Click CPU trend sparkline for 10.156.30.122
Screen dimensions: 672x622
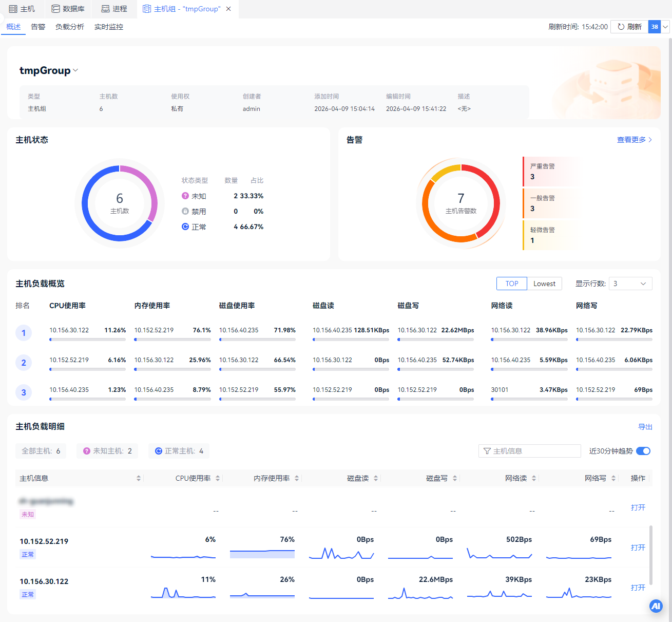pos(183,593)
